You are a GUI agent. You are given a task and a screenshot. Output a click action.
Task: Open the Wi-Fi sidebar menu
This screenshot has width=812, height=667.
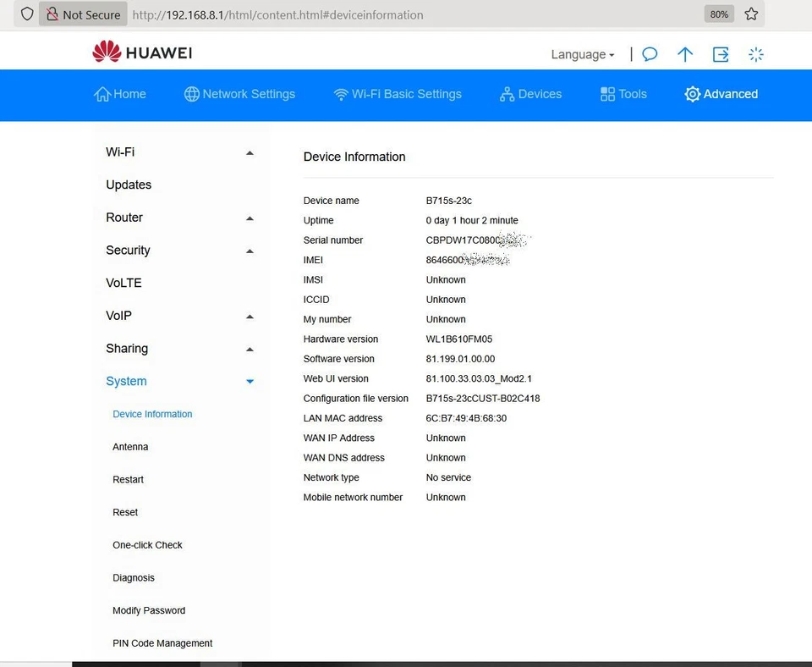[120, 152]
